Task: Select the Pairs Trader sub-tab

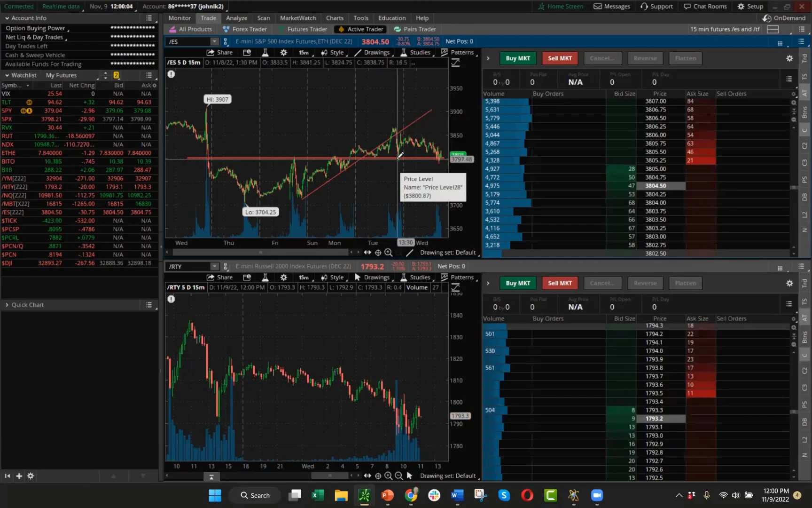Action: pyautogui.click(x=415, y=29)
